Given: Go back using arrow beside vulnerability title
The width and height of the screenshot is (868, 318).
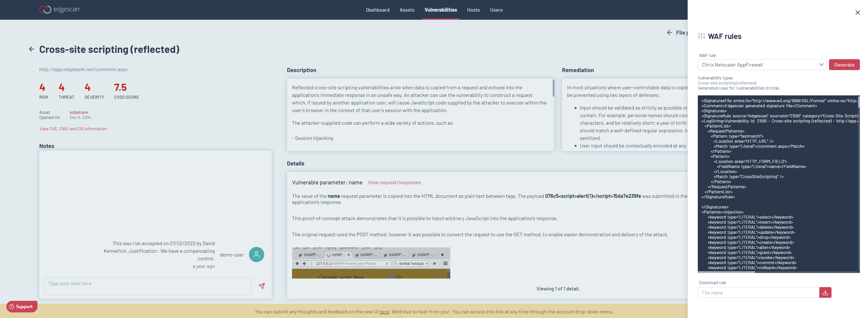Looking at the screenshot, I should pos(32,50).
